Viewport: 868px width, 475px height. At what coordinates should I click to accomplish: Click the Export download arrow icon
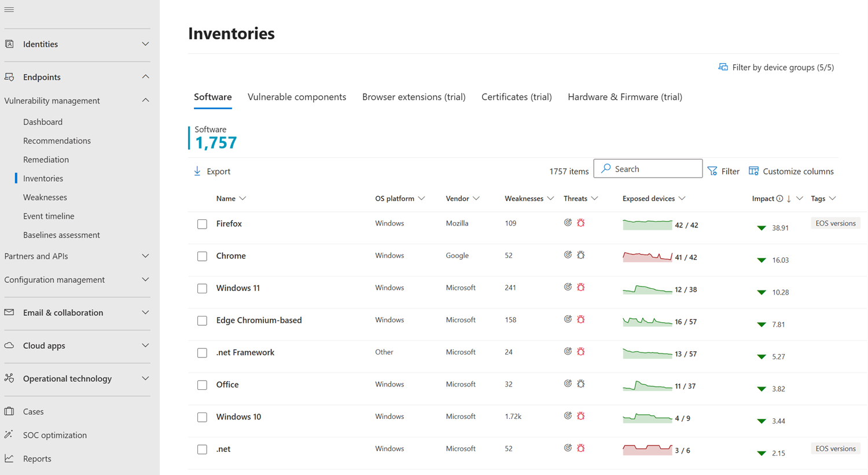pyautogui.click(x=197, y=171)
